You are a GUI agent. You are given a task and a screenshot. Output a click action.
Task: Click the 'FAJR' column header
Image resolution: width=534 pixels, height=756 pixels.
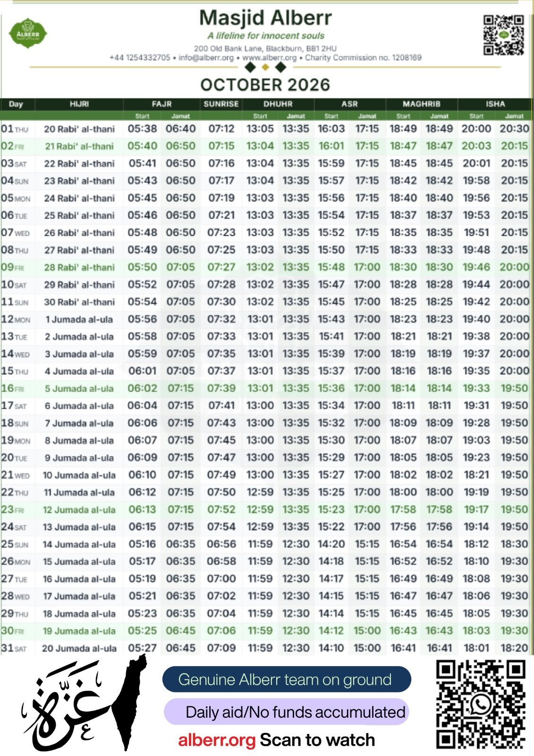[161, 104]
